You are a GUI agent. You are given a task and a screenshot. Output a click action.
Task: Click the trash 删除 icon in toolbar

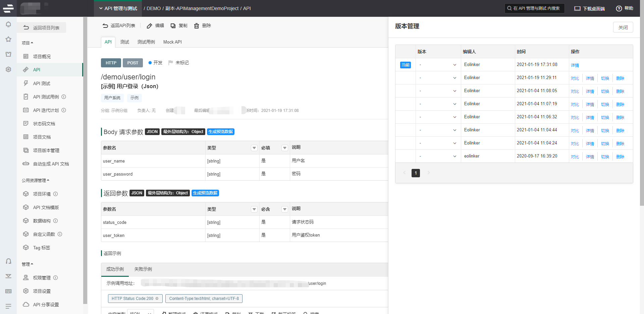(197, 26)
